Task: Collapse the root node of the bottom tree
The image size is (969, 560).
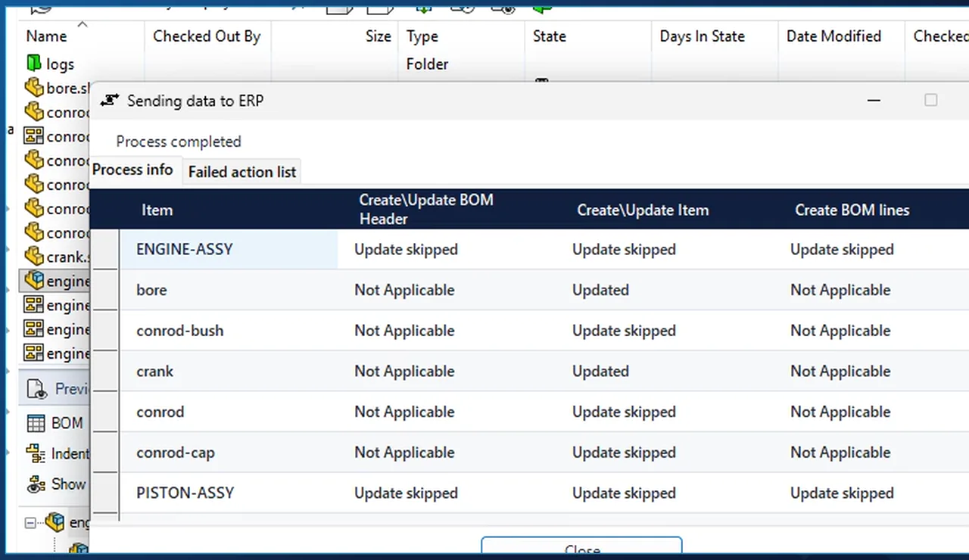Action: click(30, 522)
